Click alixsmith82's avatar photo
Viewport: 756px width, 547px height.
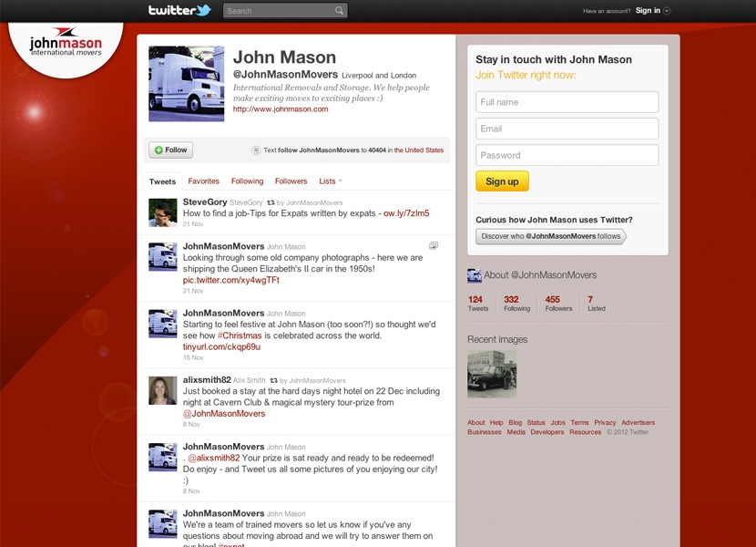tap(162, 390)
